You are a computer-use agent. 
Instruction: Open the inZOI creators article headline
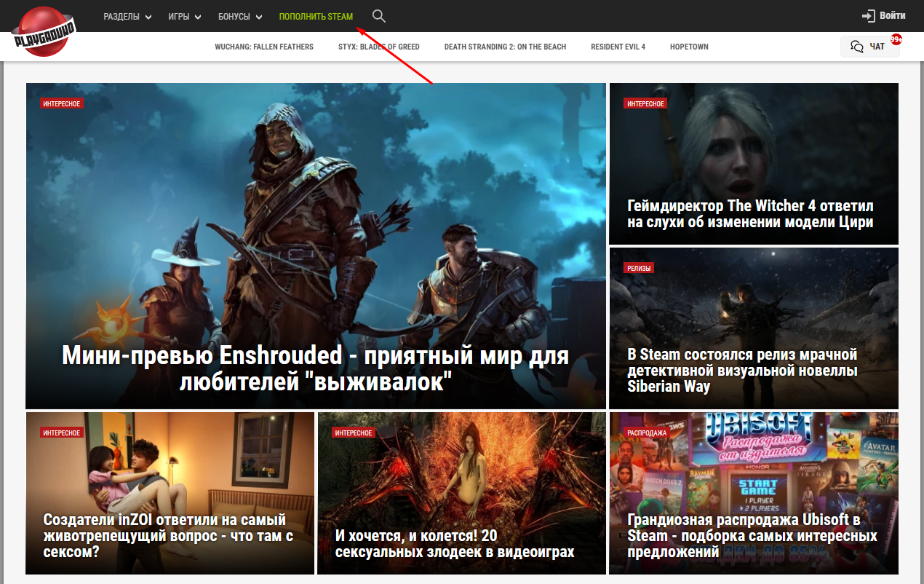pyautogui.click(x=168, y=535)
